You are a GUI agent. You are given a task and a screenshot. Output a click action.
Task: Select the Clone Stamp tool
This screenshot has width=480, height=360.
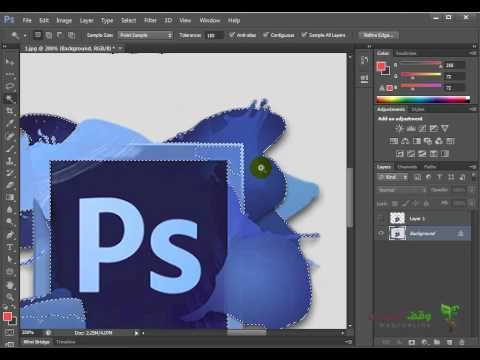coord(9,161)
